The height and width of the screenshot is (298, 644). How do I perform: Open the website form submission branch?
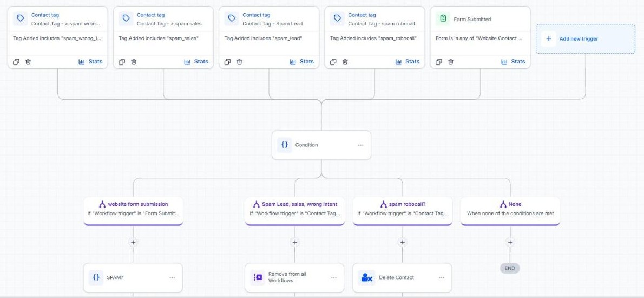(133, 211)
